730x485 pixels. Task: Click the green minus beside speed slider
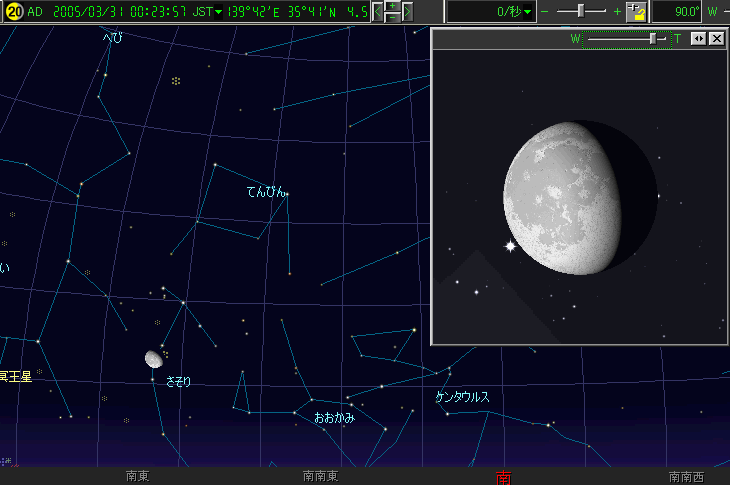(x=545, y=12)
